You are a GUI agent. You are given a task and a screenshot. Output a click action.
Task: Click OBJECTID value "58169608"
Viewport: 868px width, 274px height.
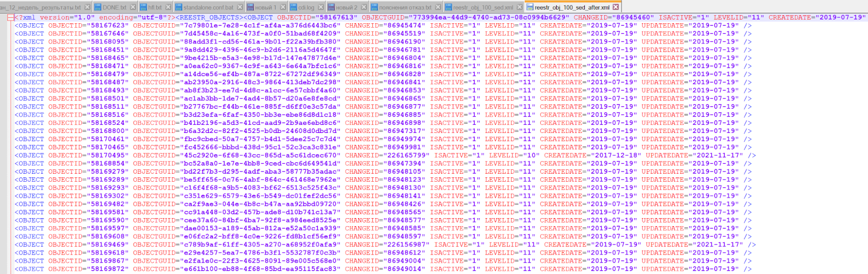click(107, 237)
